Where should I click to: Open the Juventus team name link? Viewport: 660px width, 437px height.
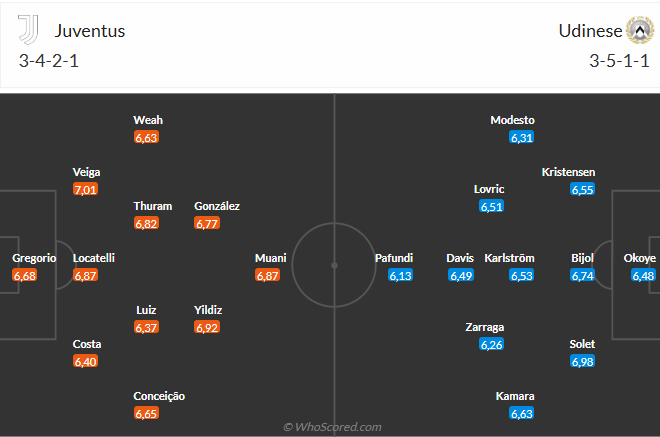tap(90, 30)
